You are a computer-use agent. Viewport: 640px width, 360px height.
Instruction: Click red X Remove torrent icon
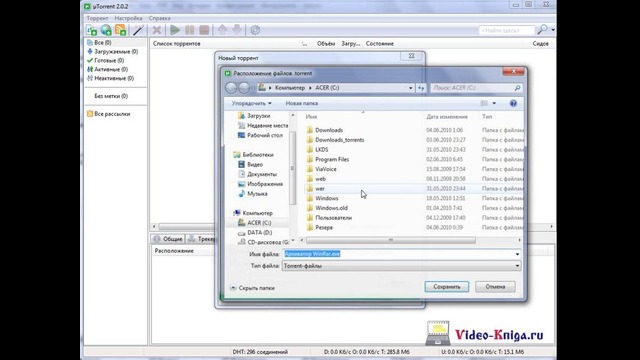[x=157, y=30]
